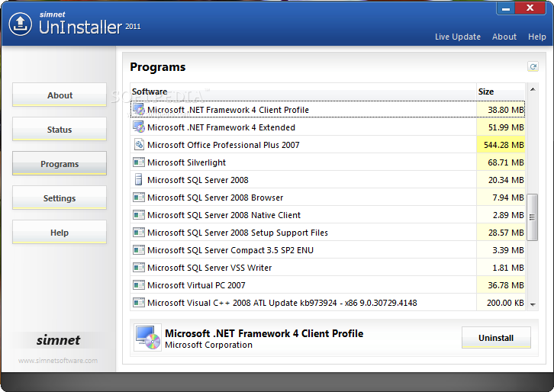Viewport: 554px width, 392px height.
Task: Open the Help sidebar section
Action: pos(60,232)
